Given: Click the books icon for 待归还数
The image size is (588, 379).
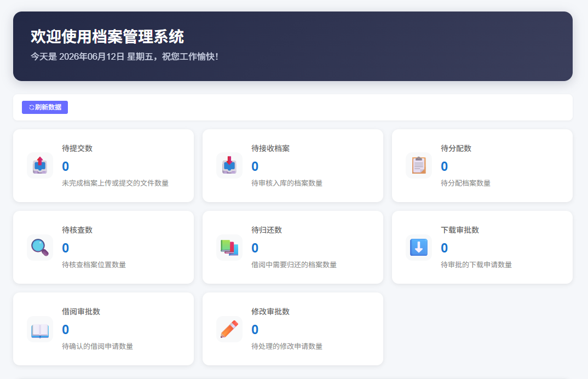Looking at the screenshot, I should tap(229, 248).
